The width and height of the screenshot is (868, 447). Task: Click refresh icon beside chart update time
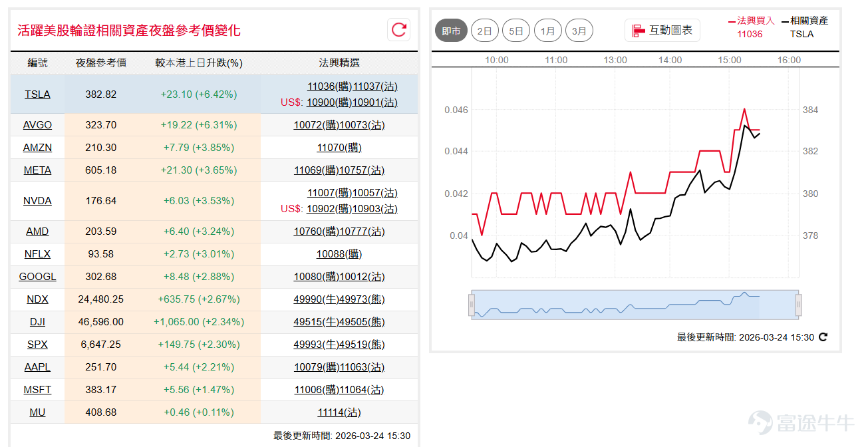point(823,337)
